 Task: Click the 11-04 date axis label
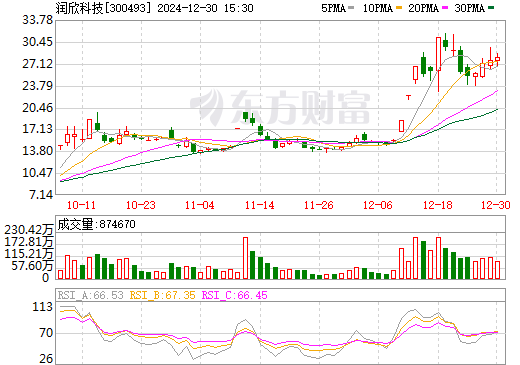200,205
